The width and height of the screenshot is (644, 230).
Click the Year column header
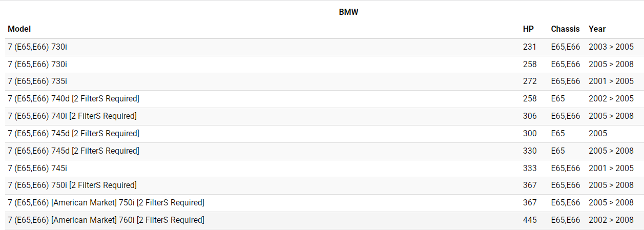(x=597, y=29)
